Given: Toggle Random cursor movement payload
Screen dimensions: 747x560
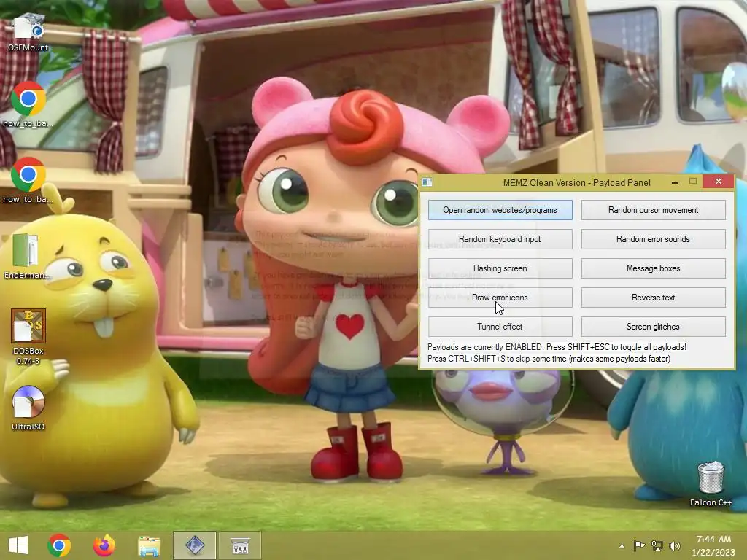Looking at the screenshot, I should coord(653,210).
